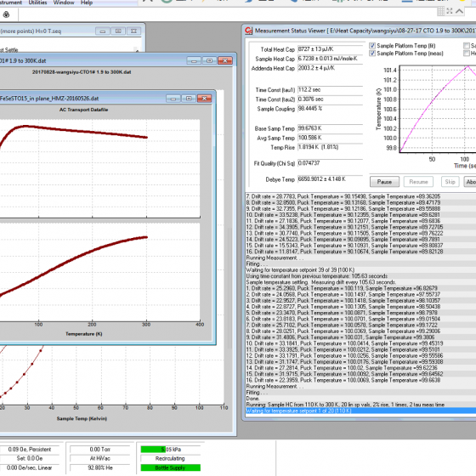Collapse the panel with the upward chevron
476x476 pixels.
click(459, 12)
